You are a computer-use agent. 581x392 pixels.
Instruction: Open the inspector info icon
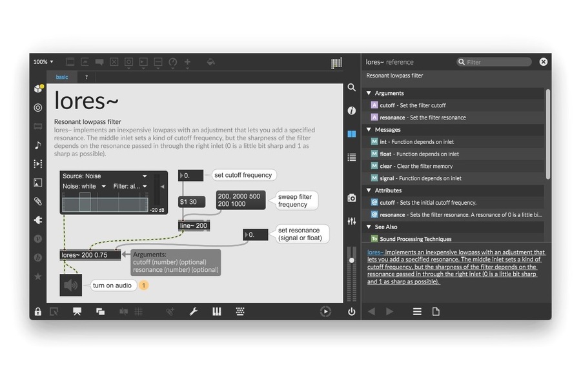tap(352, 110)
